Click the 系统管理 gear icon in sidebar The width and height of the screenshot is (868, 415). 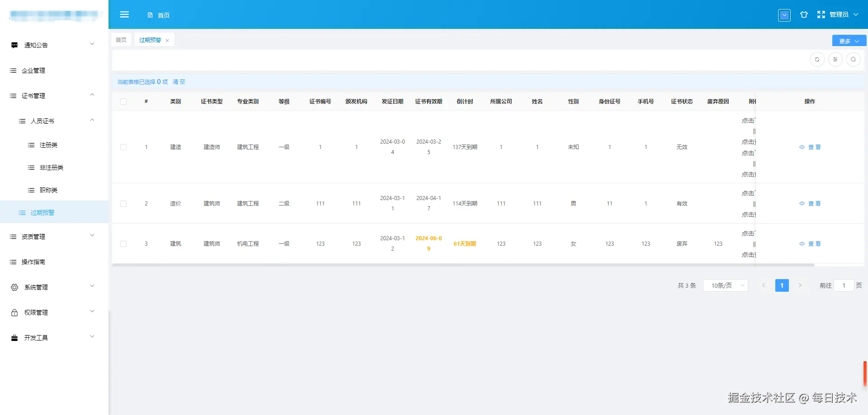[14, 287]
